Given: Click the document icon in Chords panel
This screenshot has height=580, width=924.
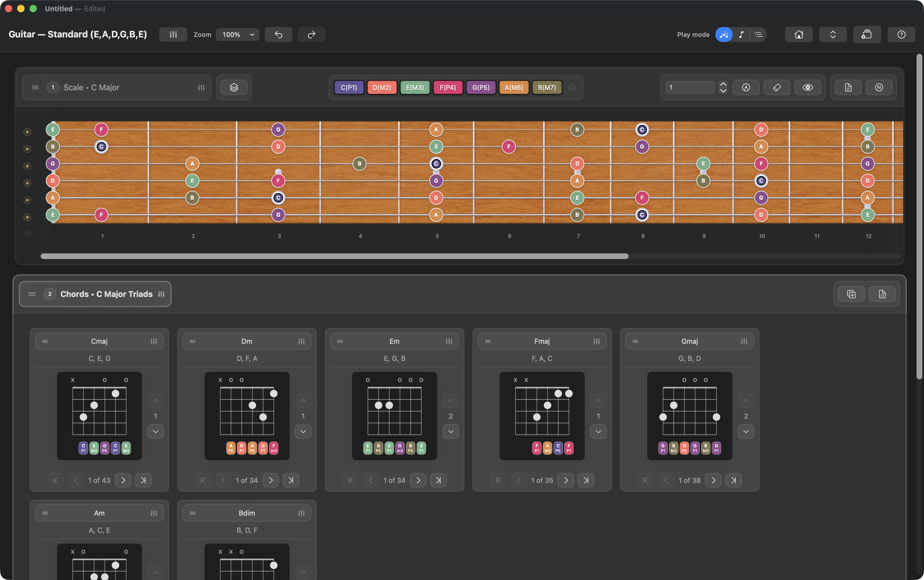Looking at the screenshot, I should [882, 294].
